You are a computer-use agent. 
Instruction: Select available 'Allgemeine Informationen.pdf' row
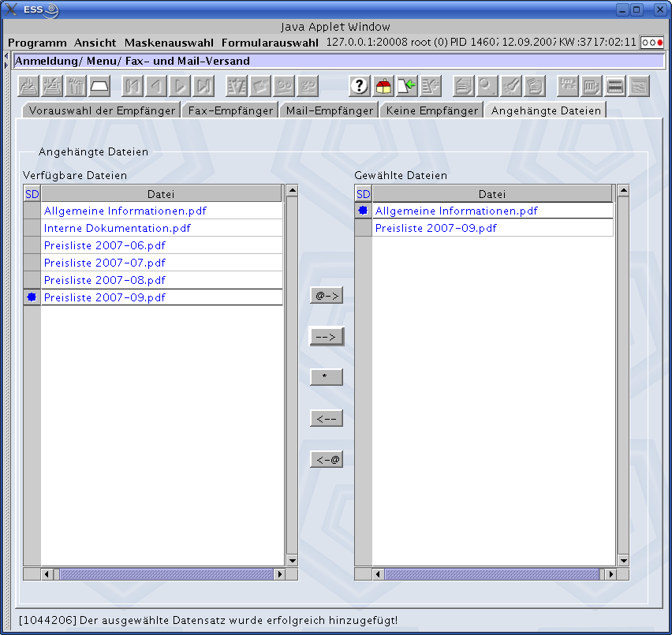pyautogui.click(x=162, y=211)
